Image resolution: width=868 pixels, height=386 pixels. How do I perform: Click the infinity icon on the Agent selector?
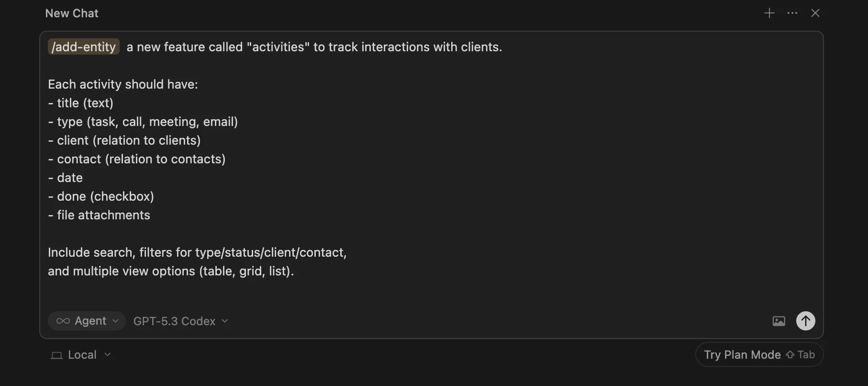[x=62, y=321]
